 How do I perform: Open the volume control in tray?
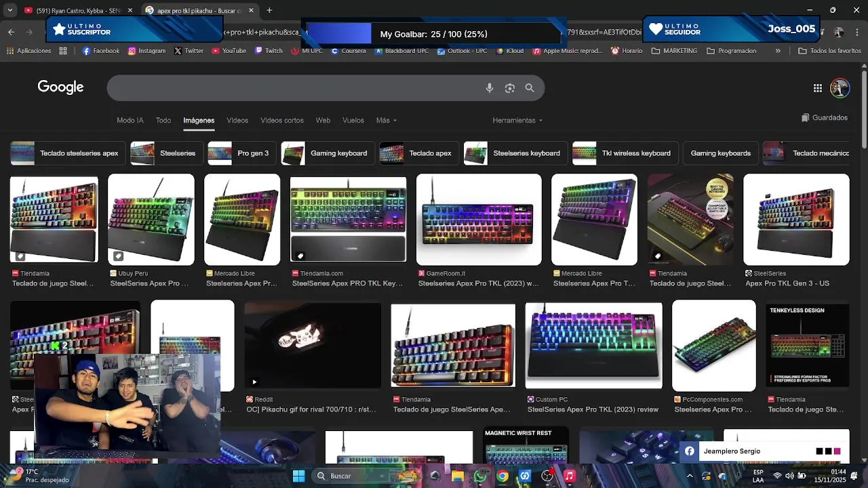coord(789,476)
